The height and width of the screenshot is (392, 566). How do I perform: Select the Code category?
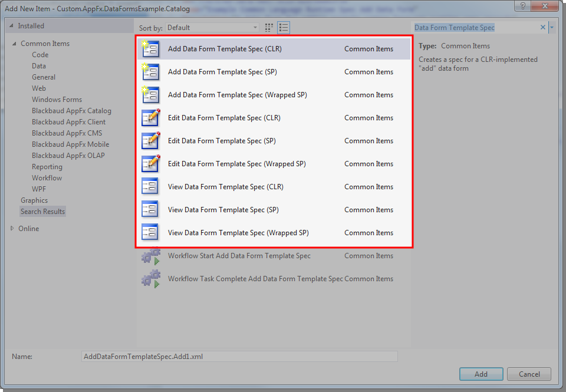click(40, 55)
